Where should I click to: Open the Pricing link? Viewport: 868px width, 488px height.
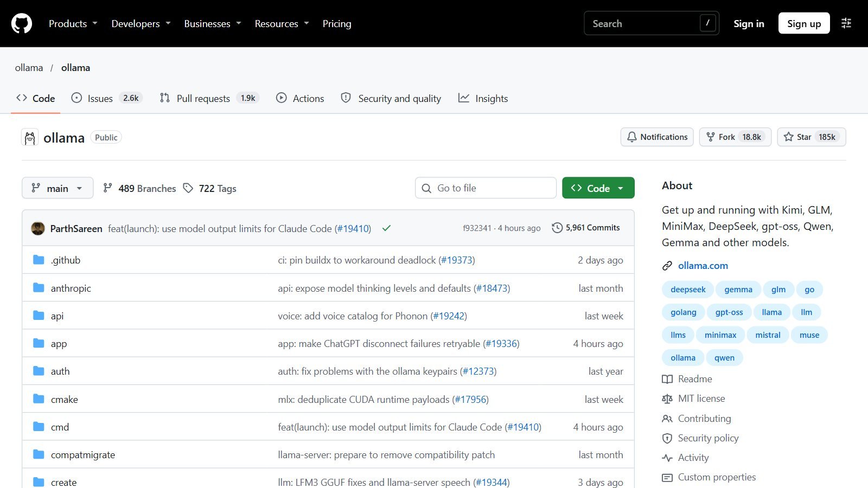337,23
